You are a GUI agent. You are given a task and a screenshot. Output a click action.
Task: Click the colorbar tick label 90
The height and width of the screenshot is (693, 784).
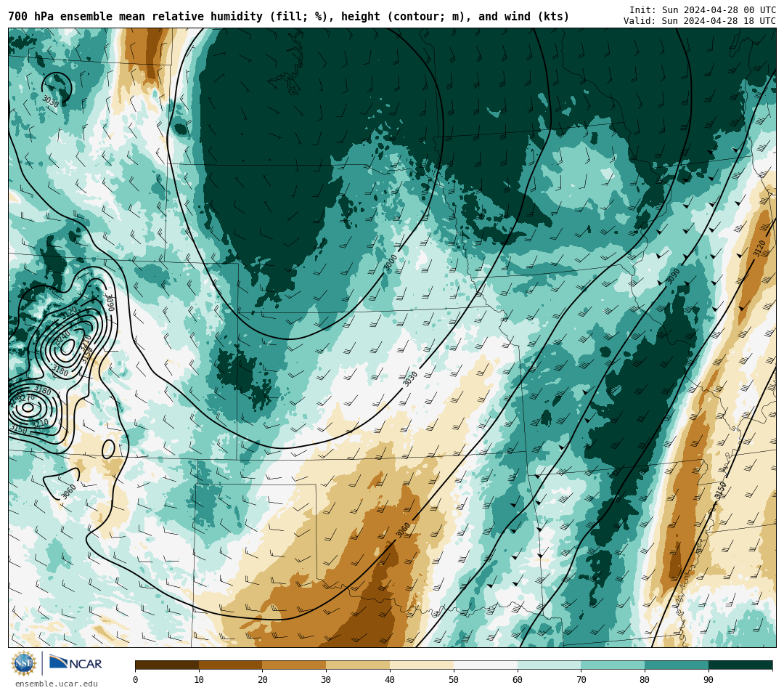coord(709,679)
